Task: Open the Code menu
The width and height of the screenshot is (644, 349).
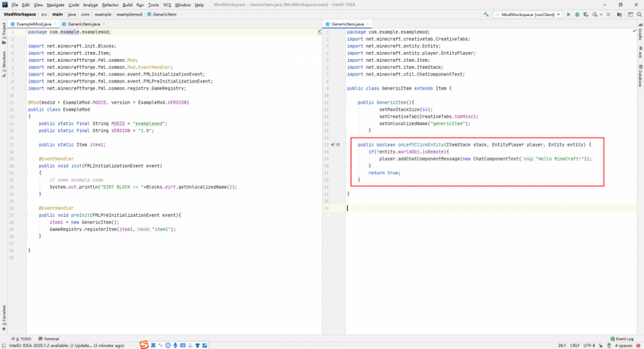Action: tap(73, 5)
